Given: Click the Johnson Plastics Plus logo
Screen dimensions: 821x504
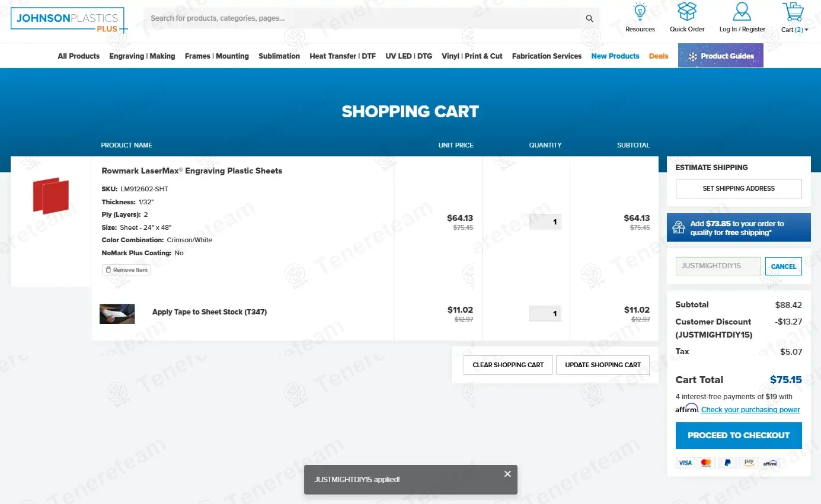Looking at the screenshot, I should pos(68,20).
